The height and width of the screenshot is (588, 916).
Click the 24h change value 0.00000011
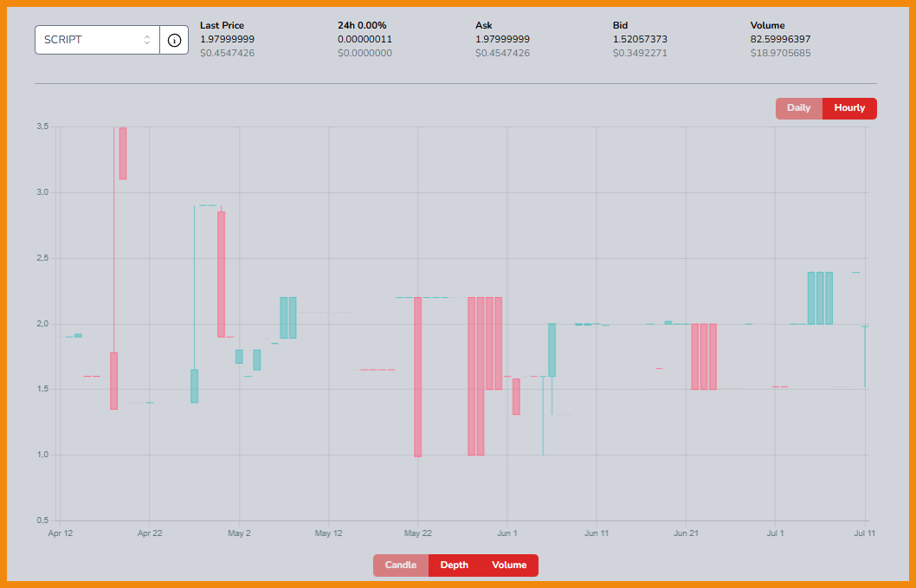pos(364,39)
